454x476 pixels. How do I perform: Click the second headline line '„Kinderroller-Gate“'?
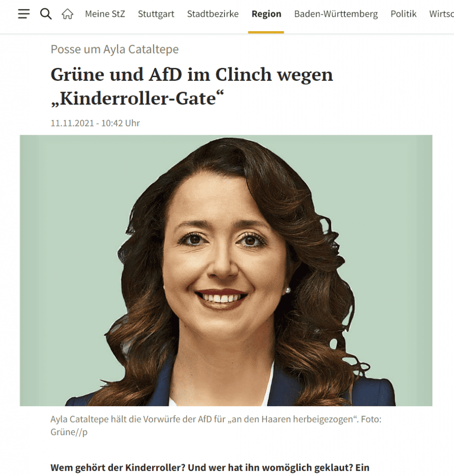pyautogui.click(x=137, y=99)
